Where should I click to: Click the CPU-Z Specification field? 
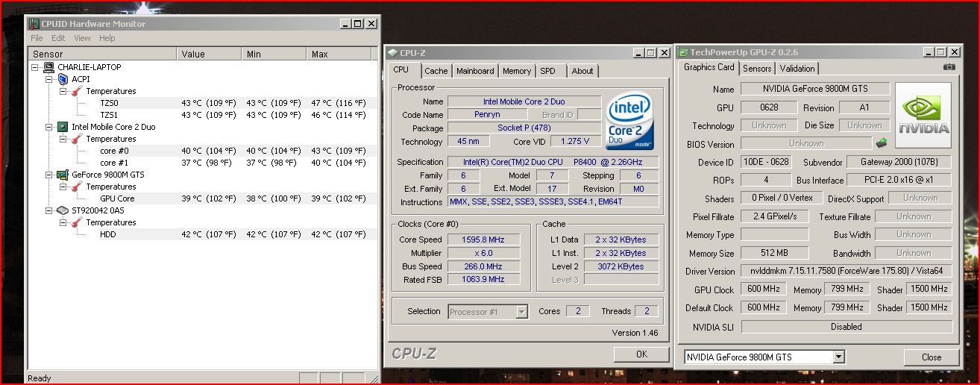pyautogui.click(x=553, y=162)
